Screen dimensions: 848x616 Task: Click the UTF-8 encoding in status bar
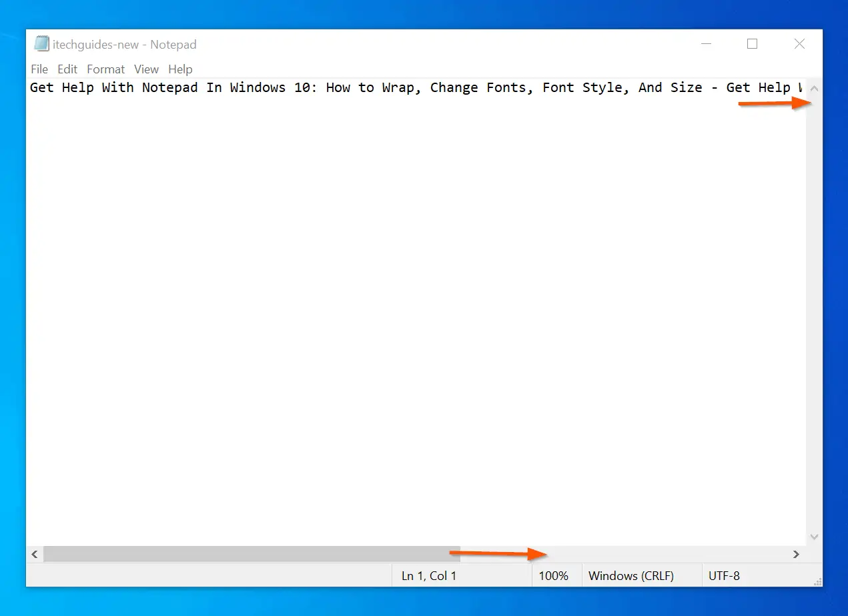(x=724, y=576)
